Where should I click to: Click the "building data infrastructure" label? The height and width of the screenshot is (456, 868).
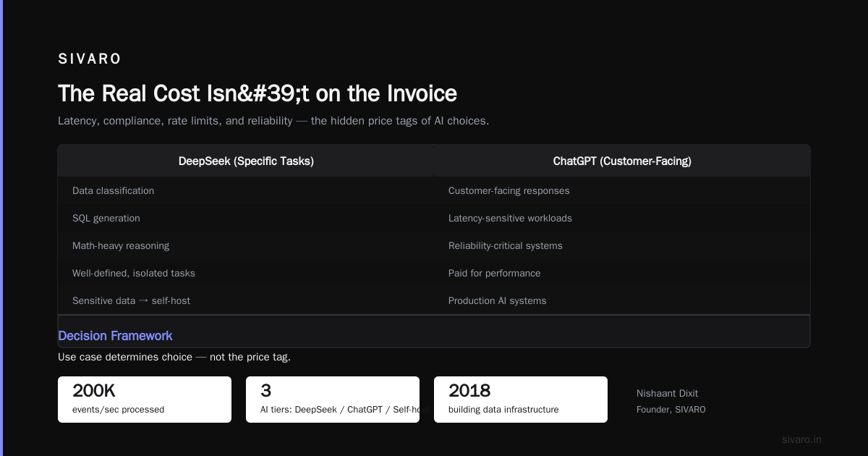coord(503,410)
